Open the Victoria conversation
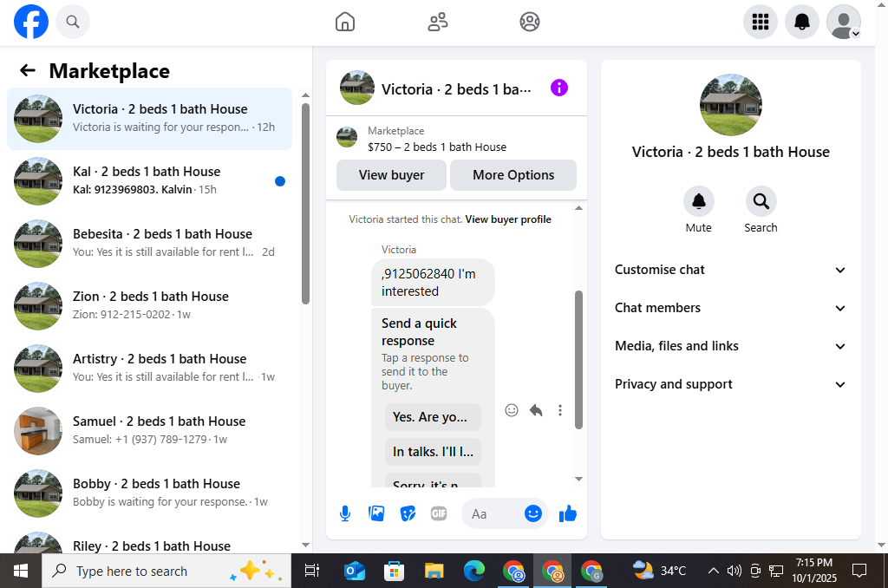888x588 pixels. coord(149,119)
